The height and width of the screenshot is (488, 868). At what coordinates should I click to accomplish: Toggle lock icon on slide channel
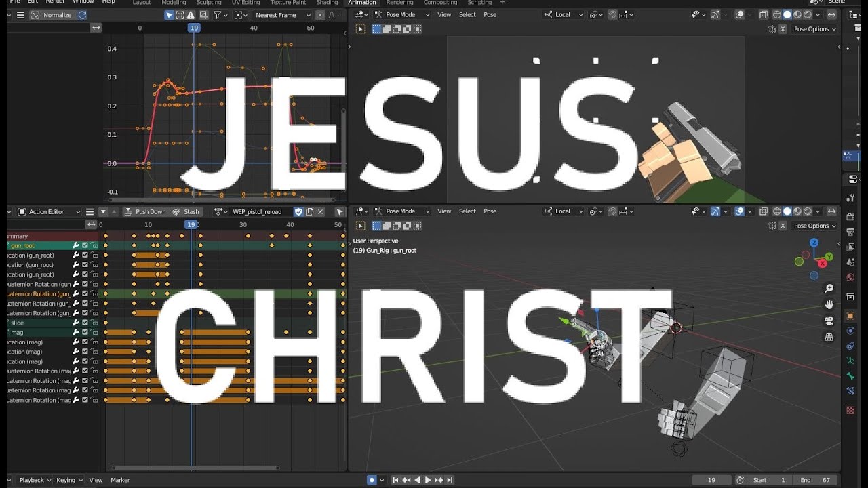94,323
